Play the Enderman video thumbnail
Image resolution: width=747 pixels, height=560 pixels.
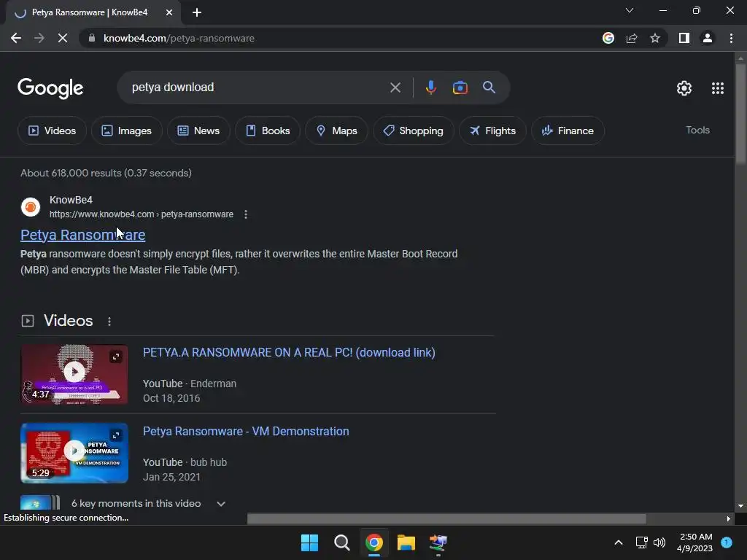(x=74, y=374)
